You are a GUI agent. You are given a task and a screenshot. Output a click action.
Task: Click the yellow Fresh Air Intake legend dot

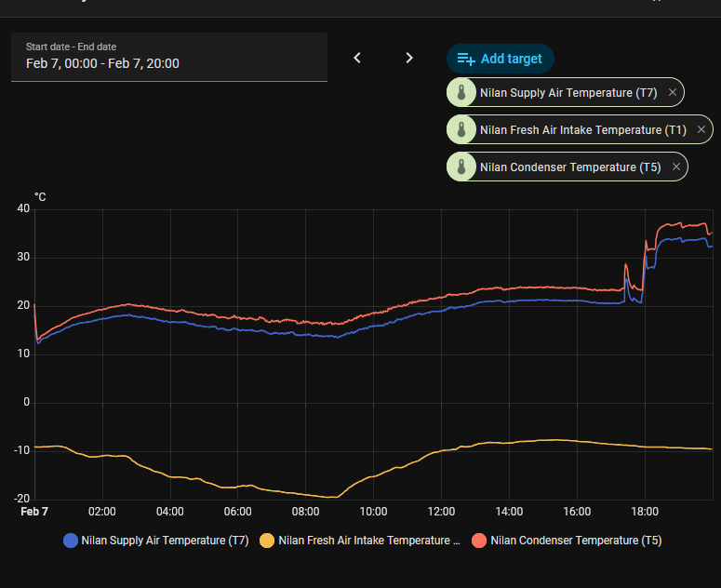click(267, 540)
